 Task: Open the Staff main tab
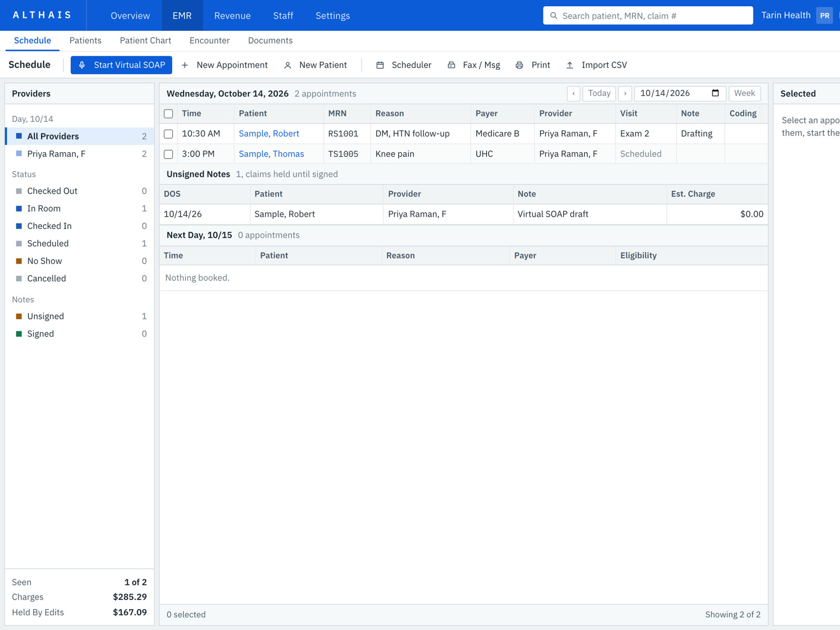click(x=283, y=16)
